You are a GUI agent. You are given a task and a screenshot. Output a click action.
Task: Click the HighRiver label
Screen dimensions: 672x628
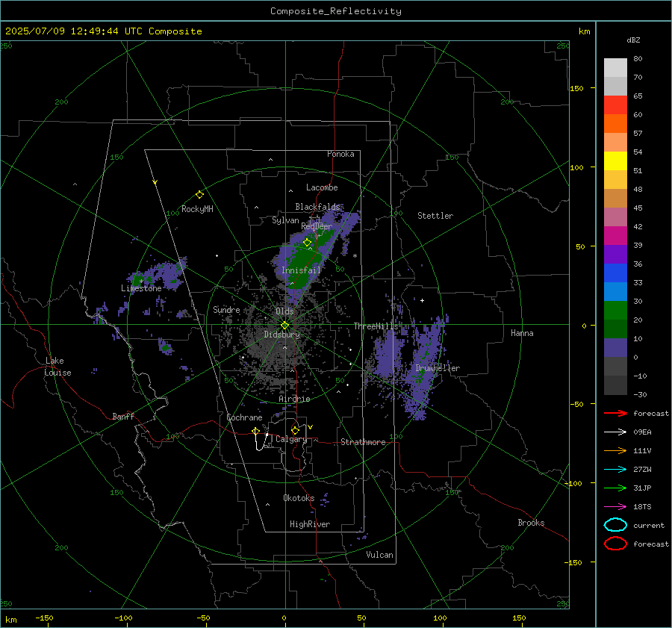[x=310, y=524]
